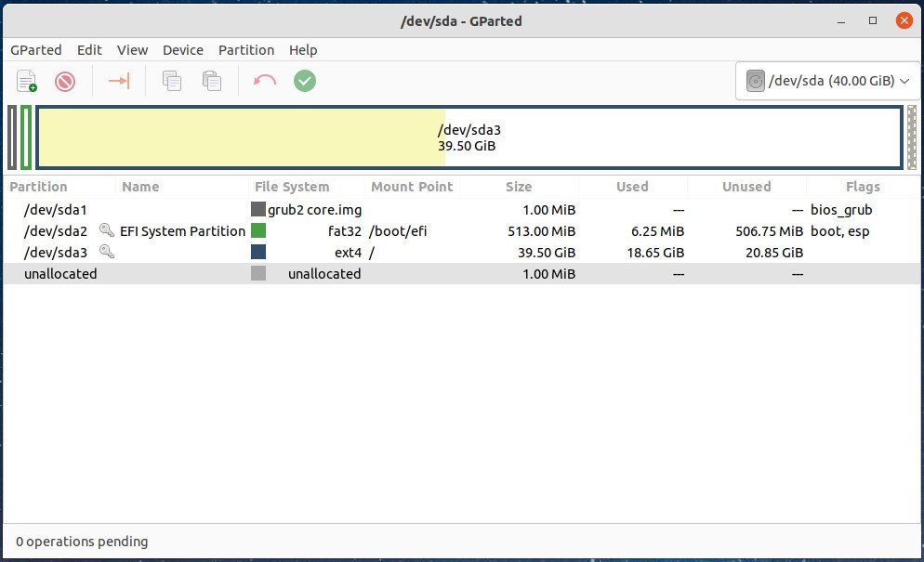Screen dimensions: 924x562
Task: Close the GParted window
Action: (904, 20)
